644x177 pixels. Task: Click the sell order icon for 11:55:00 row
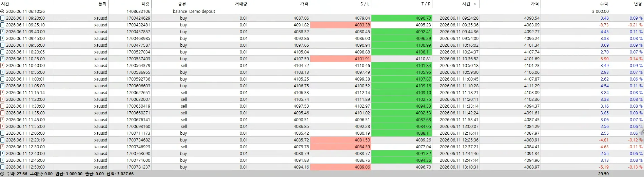tap(2, 126)
